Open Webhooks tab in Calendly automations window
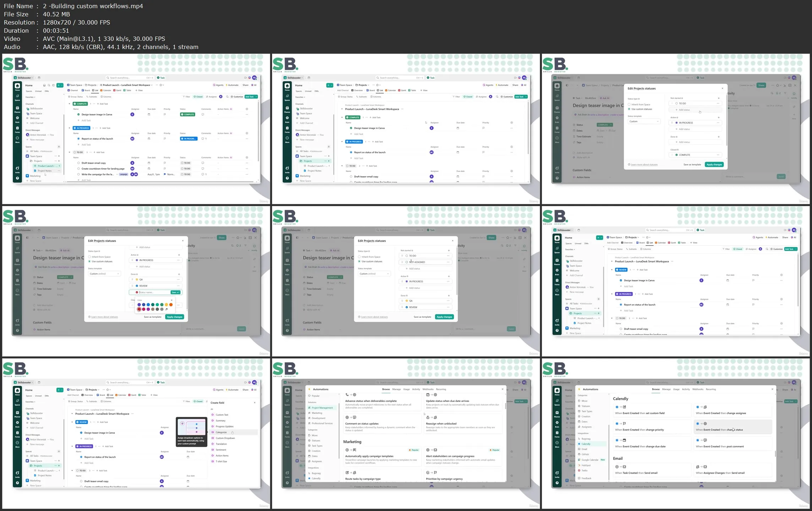The image size is (812, 511). [698, 390]
